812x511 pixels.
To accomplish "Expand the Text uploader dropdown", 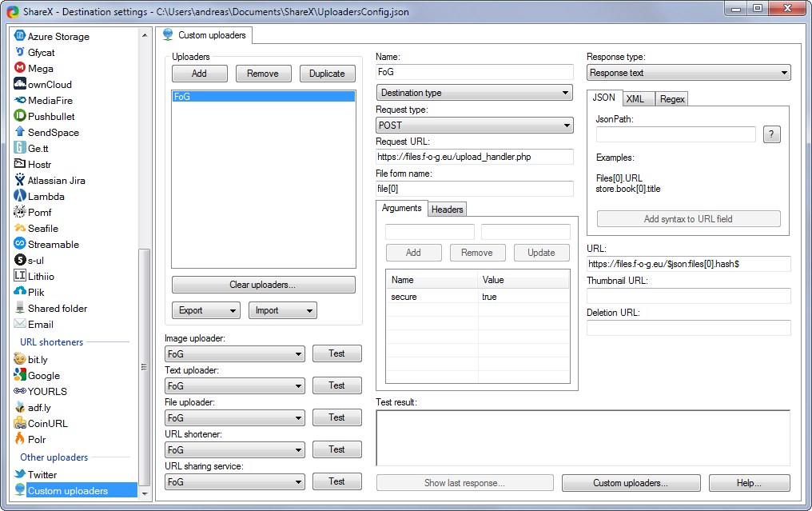I will tap(235, 386).
